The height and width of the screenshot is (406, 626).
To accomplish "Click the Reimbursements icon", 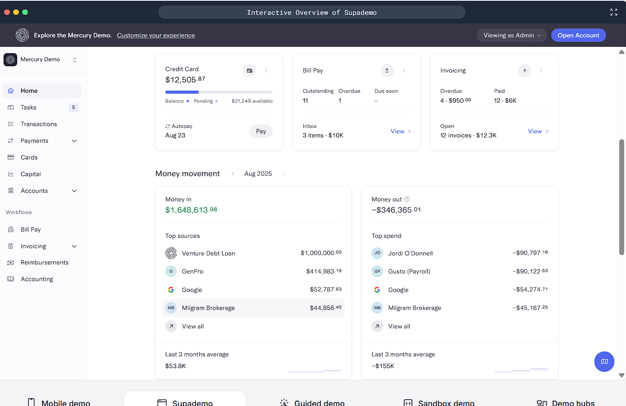I will (x=11, y=262).
